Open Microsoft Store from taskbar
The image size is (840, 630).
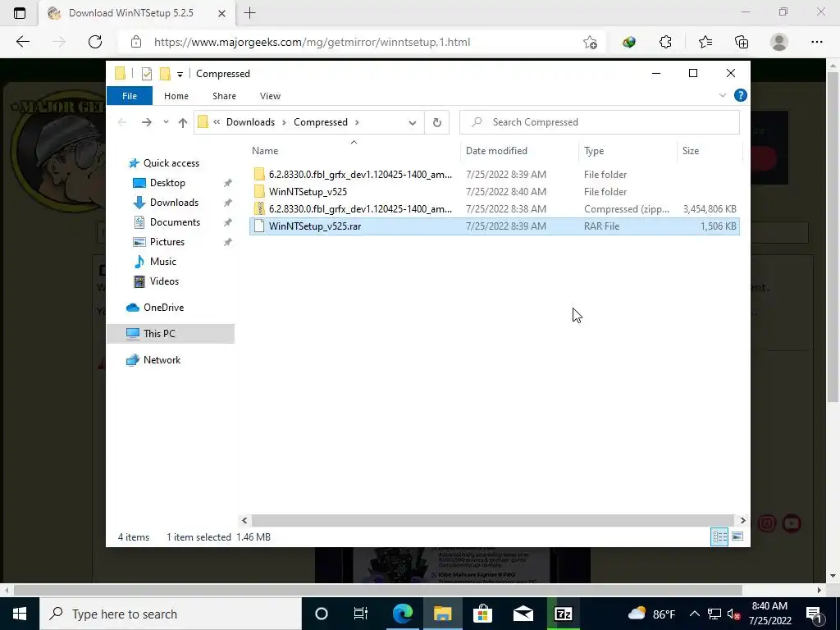[x=482, y=614]
